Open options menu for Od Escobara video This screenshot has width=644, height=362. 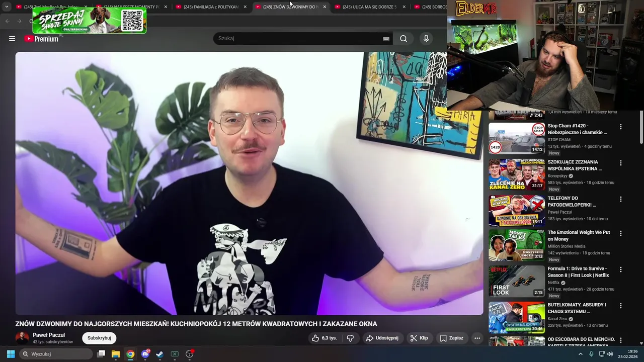point(621,341)
